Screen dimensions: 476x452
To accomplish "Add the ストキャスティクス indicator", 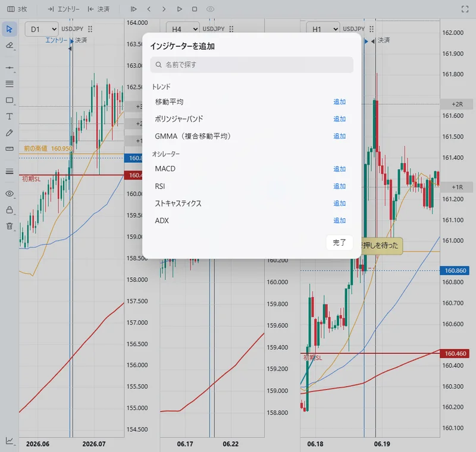I will pyautogui.click(x=339, y=203).
